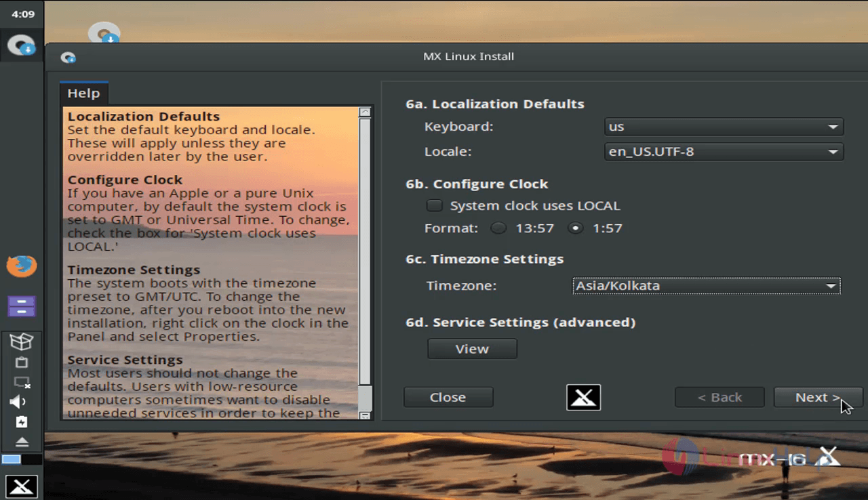Select the 1:57 clock format
Image resolution: width=868 pixels, height=500 pixels.
[x=576, y=228]
